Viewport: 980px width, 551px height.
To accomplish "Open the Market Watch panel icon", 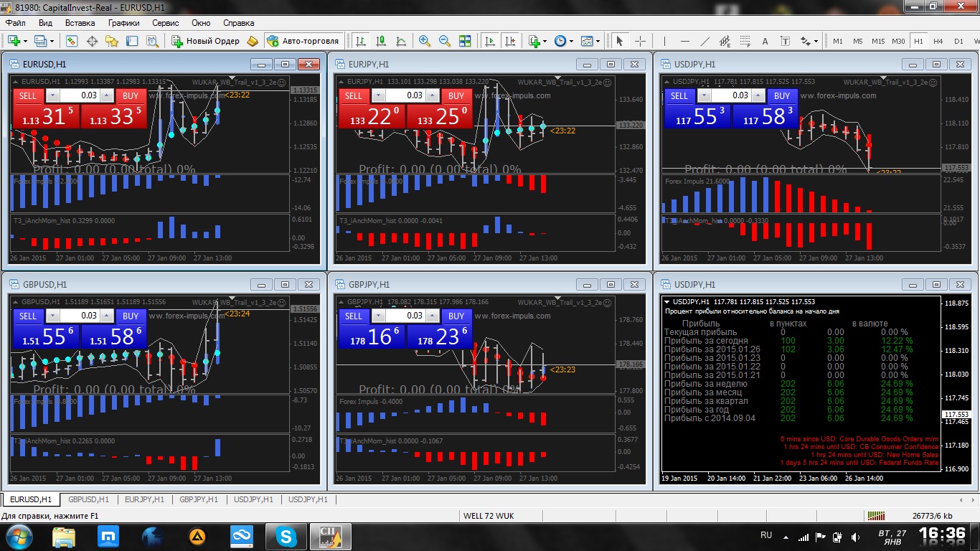I will pos(72,41).
